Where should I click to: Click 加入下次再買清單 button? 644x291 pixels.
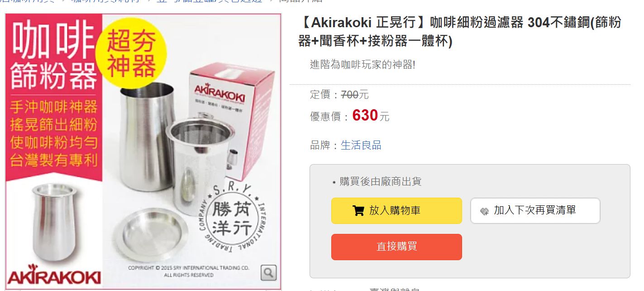click(x=535, y=211)
